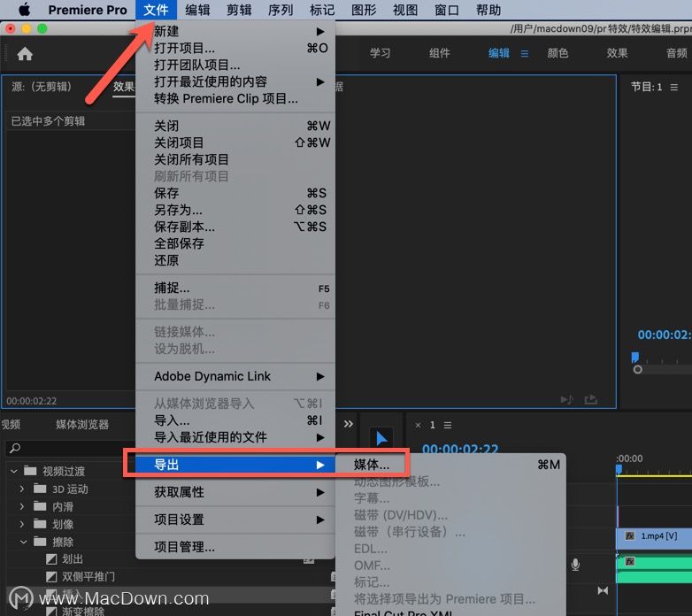Choose 媒体... from the export submenu
This screenshot has width=692, height=616.
tap(450, 465)
